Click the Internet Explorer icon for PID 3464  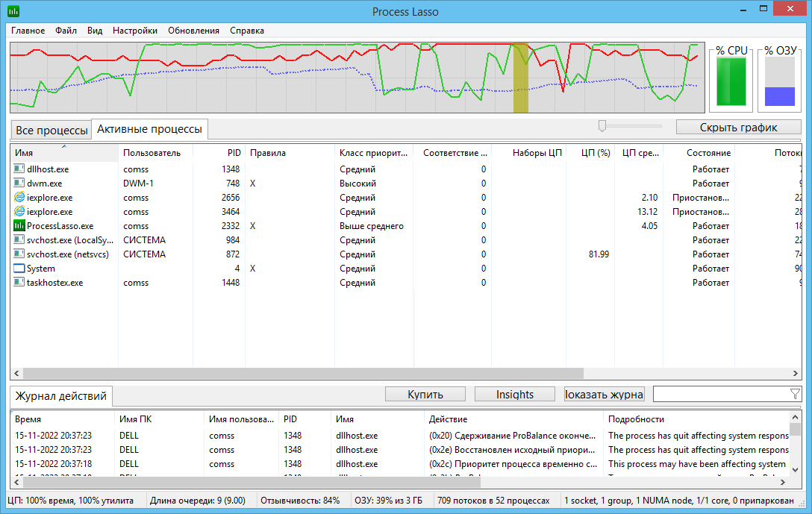point(19,211)
